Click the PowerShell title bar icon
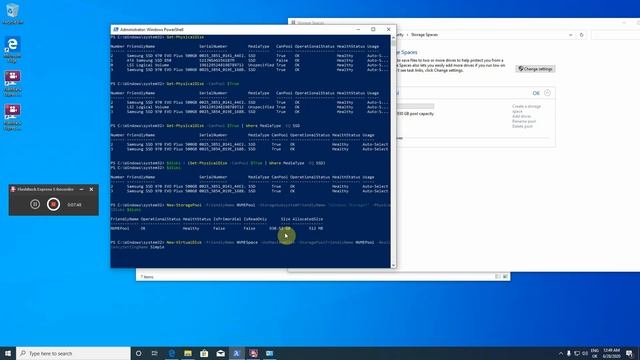640x360 pixels. point(116,29)
